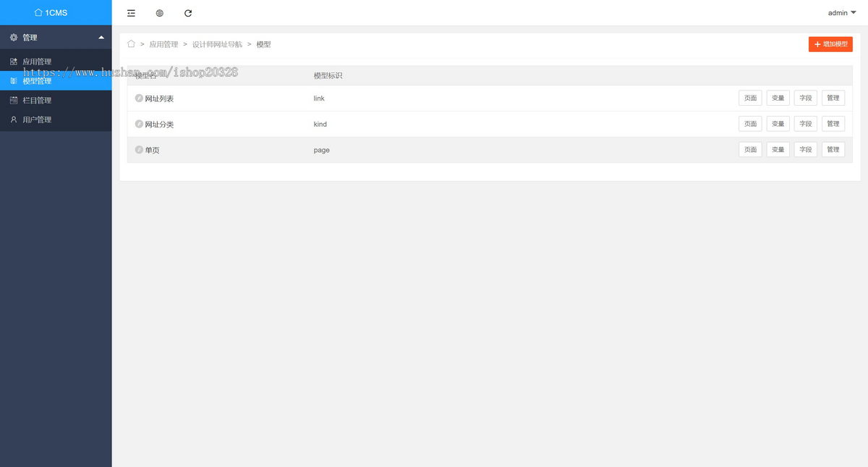Click 页面 button for 网址分类

point(750,124)
